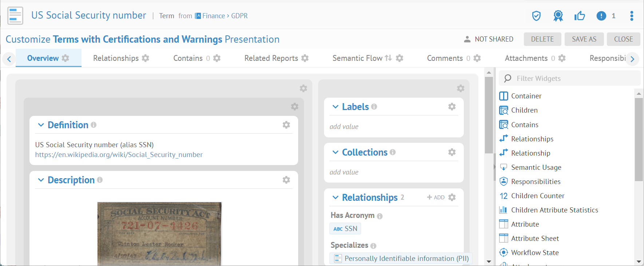Open Description widget settings gear
Image resolution: width=644 pixels, height=266 pixels.
point(287,180)
